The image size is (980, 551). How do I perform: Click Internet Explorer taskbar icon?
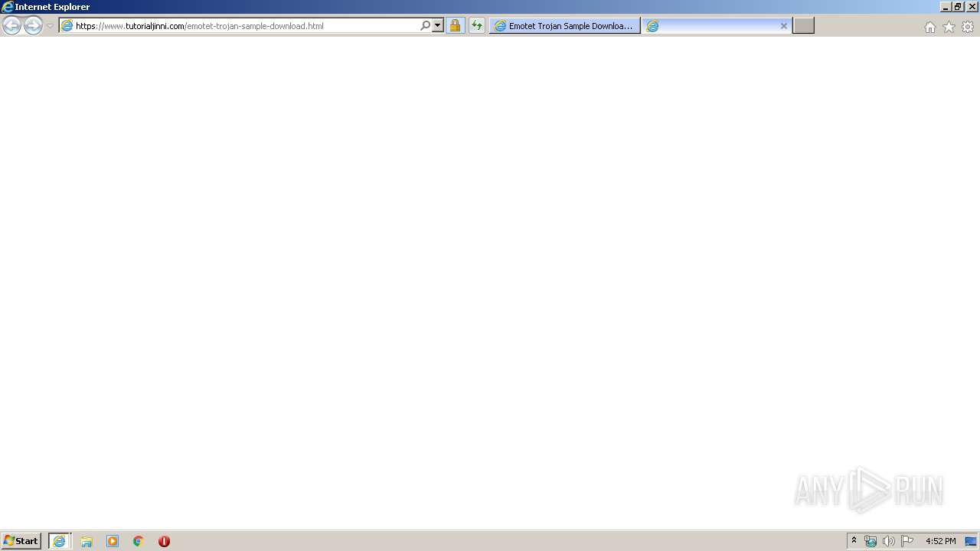[x=60, y=541]
